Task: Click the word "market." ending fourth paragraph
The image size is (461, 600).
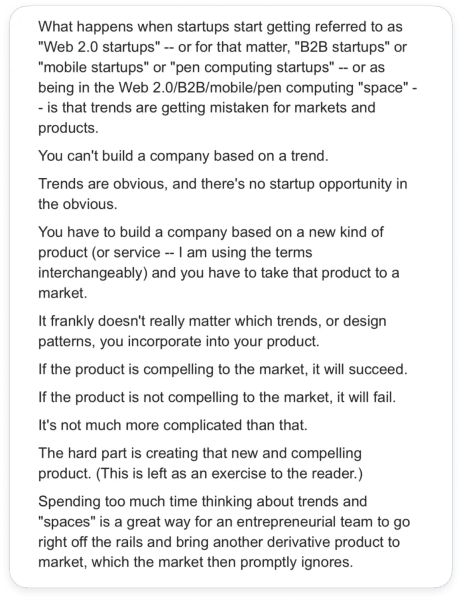Action: tap(62, 293)
